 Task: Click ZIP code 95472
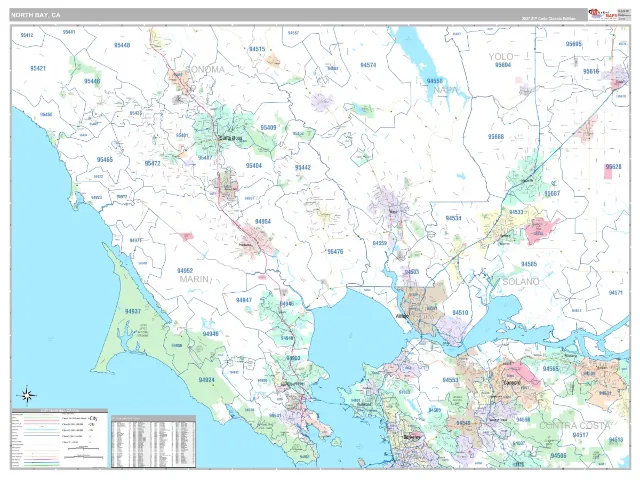click(x=152, y=164)
